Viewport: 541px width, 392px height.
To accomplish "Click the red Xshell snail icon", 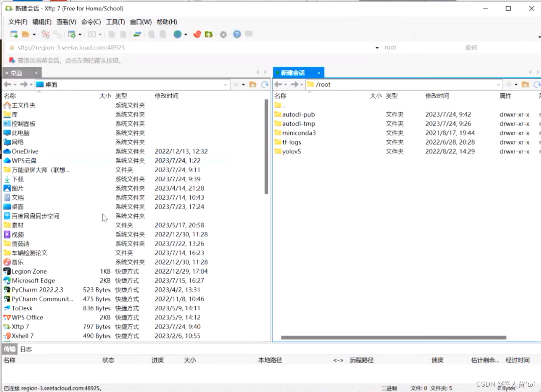I will pyautogui.click(x=197, y=34).
